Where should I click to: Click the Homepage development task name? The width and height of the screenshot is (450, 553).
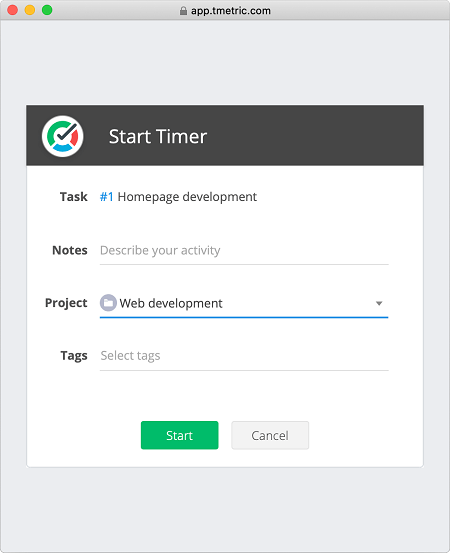(x=187, y=197)
